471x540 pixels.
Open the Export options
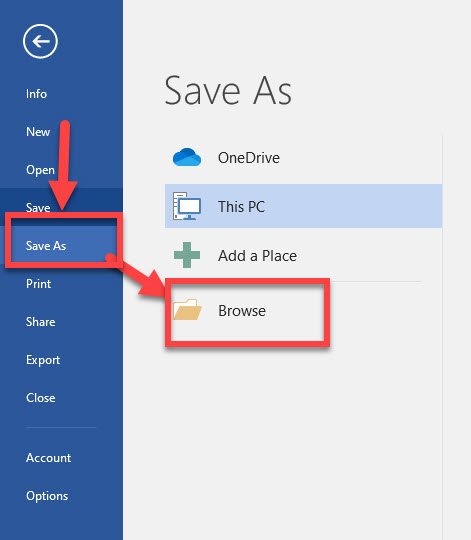pos(43,360)
